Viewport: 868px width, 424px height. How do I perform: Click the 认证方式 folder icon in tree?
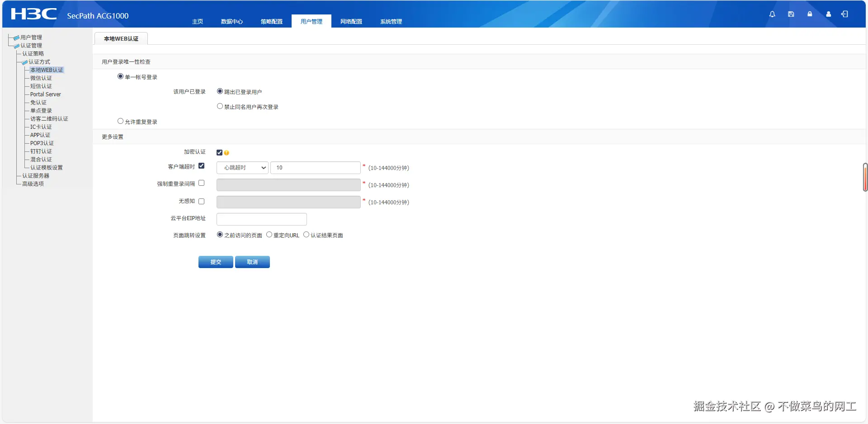tap(24, 62)
